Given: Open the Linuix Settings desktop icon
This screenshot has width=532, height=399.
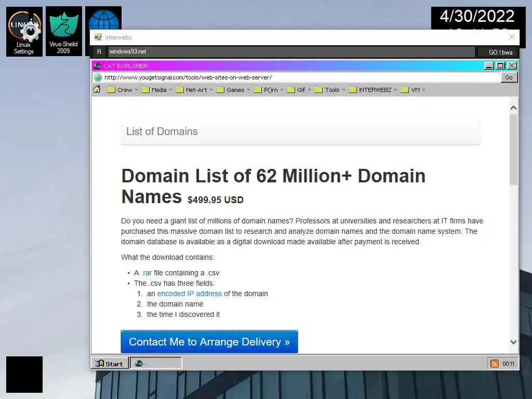Looking at the screenshot, I should (24, 32).
